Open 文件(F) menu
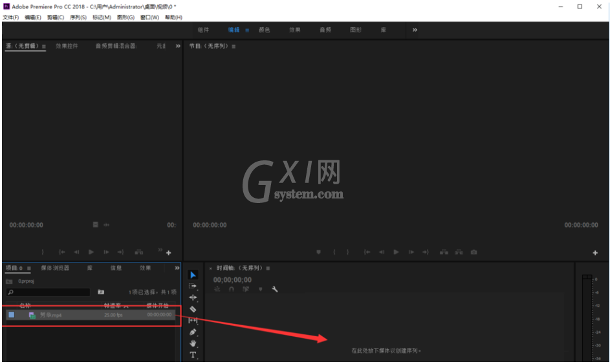The width and height of the screenshot is (610, 364). click(x=10, y=17)
